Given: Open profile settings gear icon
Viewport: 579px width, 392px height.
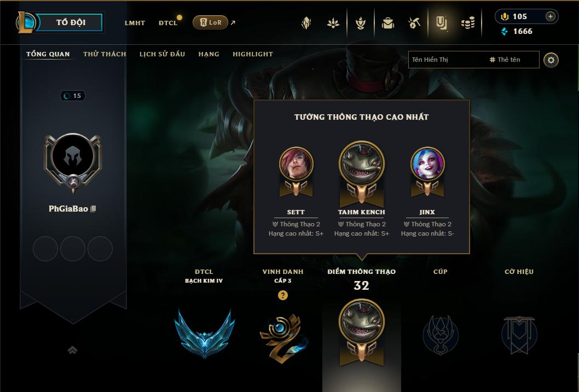Looking at the screenshot, I should click(551, 60).
